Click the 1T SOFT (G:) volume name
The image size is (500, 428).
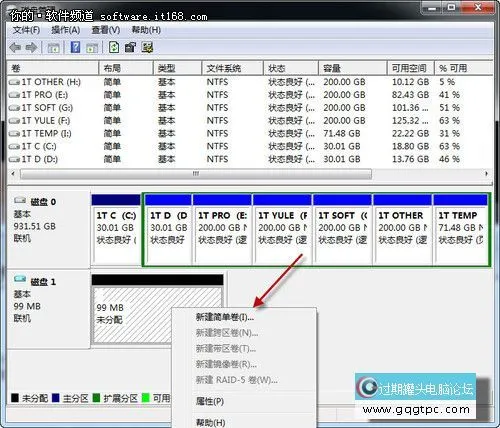[x=47, y=108]
